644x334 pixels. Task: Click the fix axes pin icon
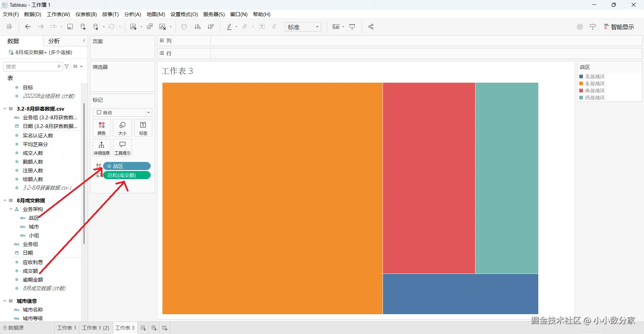[274, 27]
